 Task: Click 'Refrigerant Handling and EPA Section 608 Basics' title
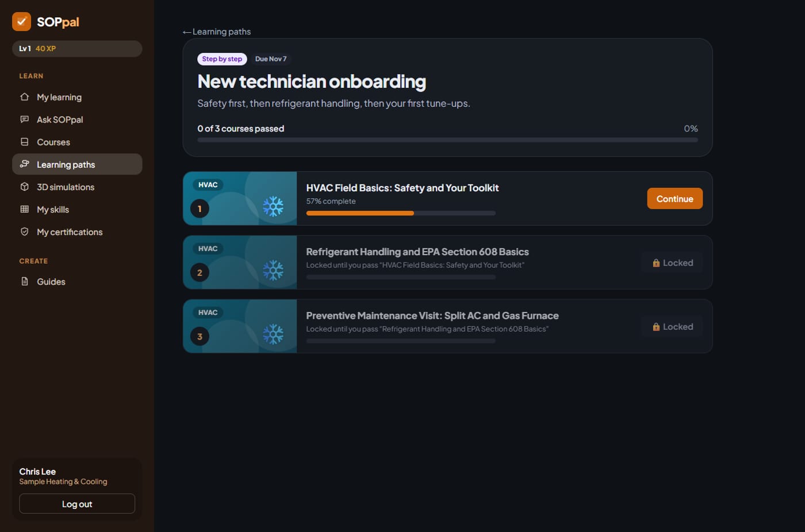[417, 252]
